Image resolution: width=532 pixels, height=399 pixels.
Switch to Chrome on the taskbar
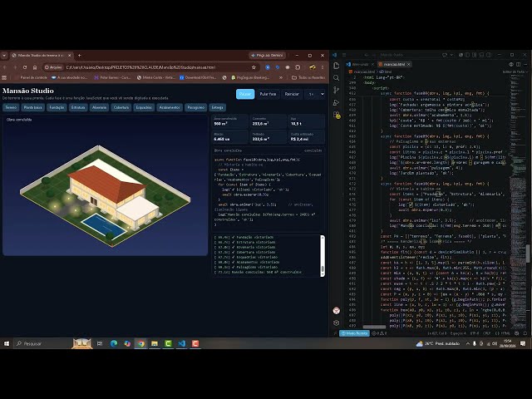pos(140,343)
